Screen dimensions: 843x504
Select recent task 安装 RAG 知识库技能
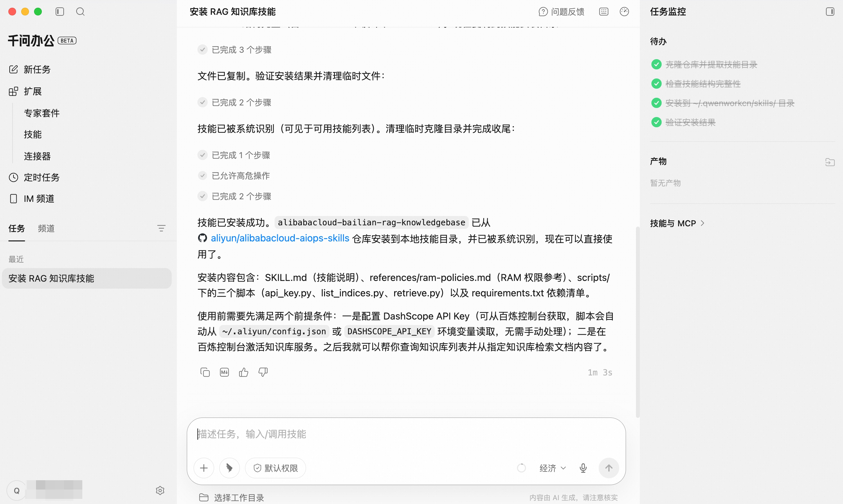point(86,278)
